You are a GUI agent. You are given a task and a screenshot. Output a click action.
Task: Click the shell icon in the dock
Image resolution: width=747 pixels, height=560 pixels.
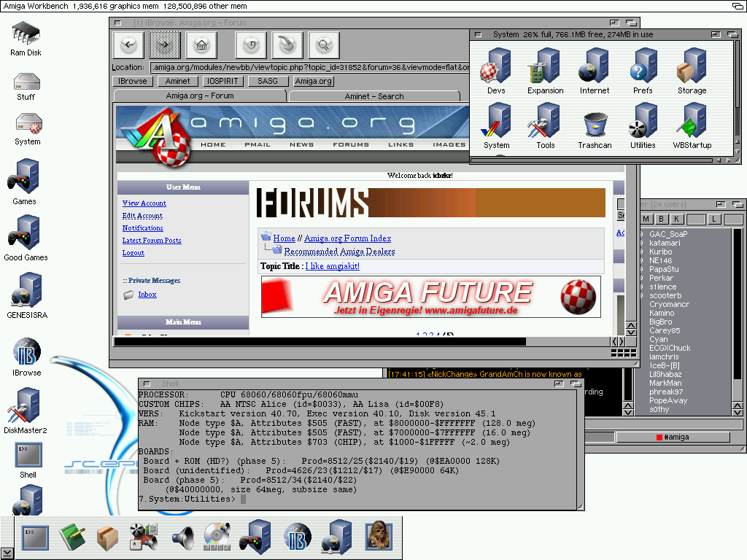click(35, 537)
